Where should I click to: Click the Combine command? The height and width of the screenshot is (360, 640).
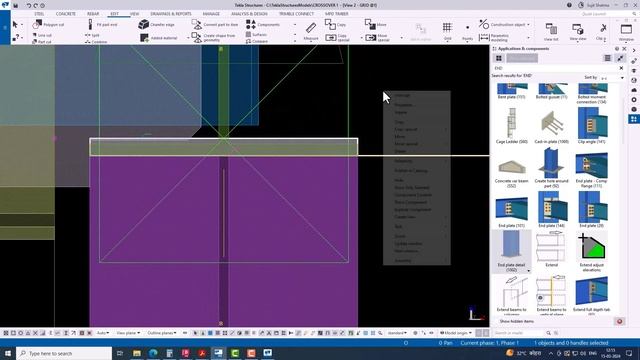click(x=96, y=42)
